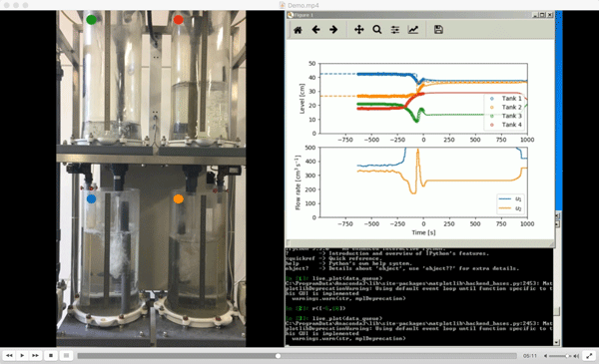Click the blue tank marker dot in the video

point(91,198)
